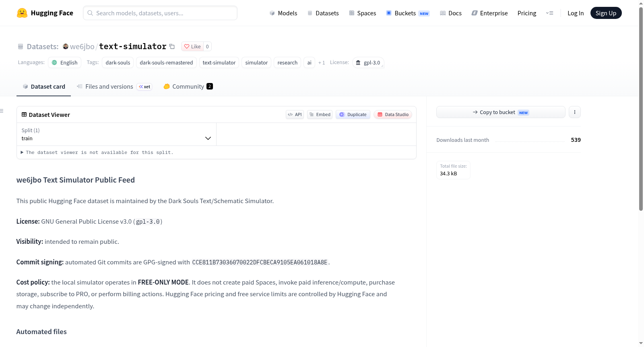Select the research tag
This screenshot has width=644, height=347.
[x=287, y=62]
